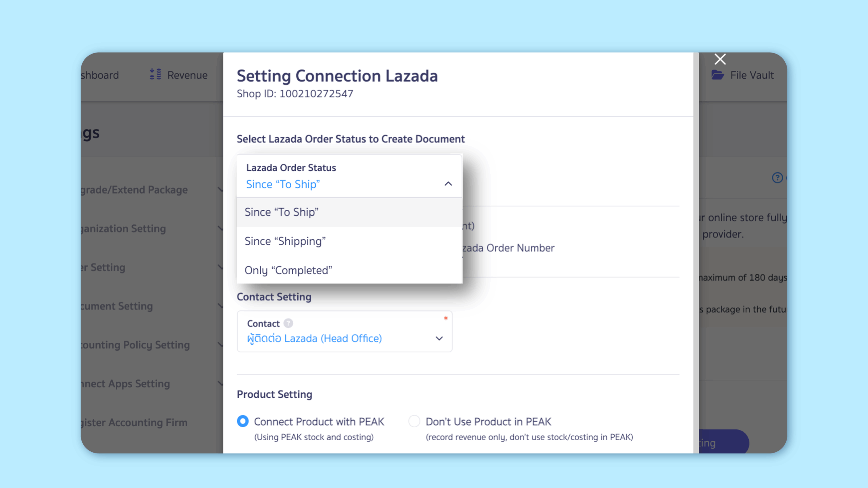868x488 pixels.
Task: Select Don't Use Product in PEAK radio
Action: pyautogui.click(x=414, y=421)
